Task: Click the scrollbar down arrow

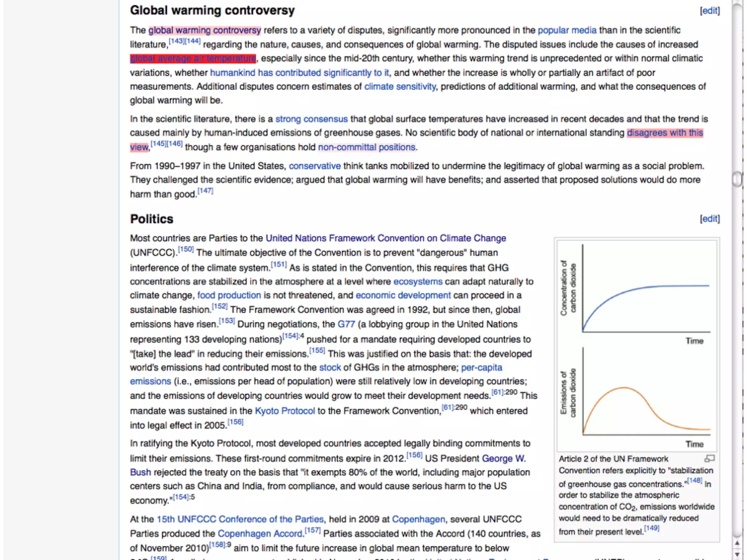Action: click(737, 554)
